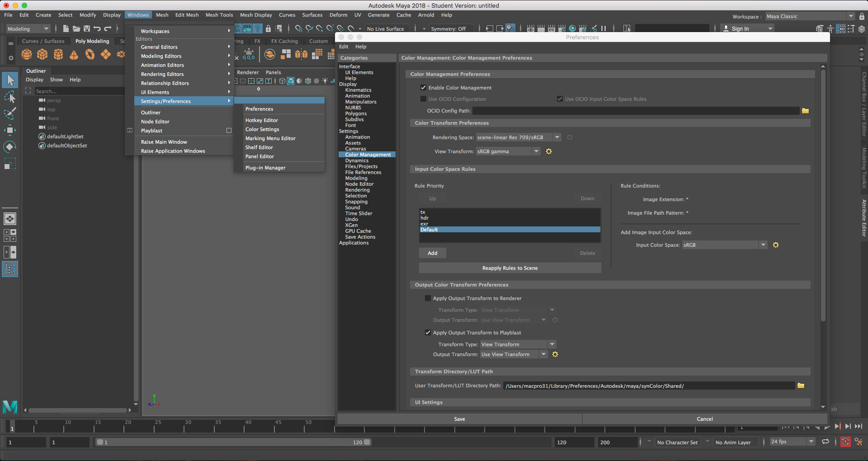Enable Apply Output Transform to Renderer
868x461 pixels.
tap(428, 298)
